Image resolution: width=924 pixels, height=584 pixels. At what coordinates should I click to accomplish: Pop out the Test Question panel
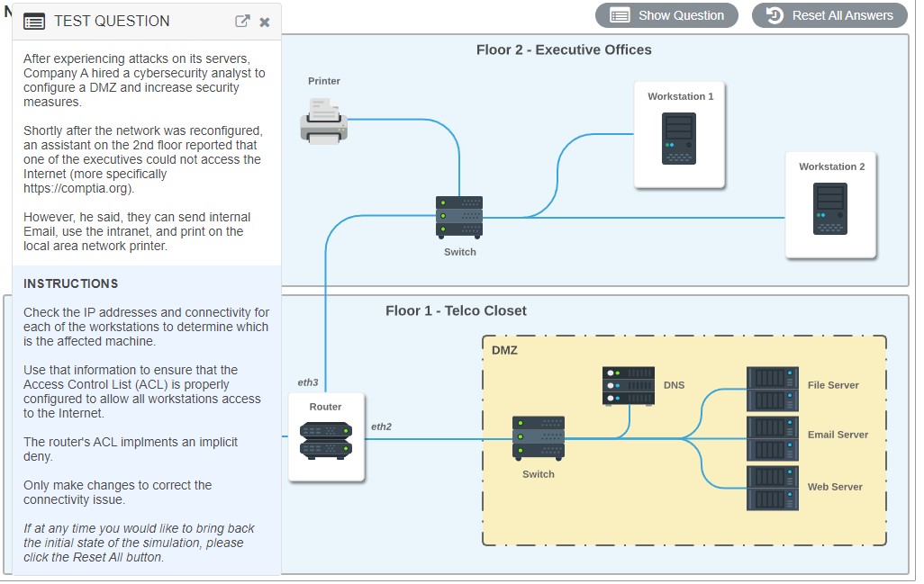click(x=242, y=22)
